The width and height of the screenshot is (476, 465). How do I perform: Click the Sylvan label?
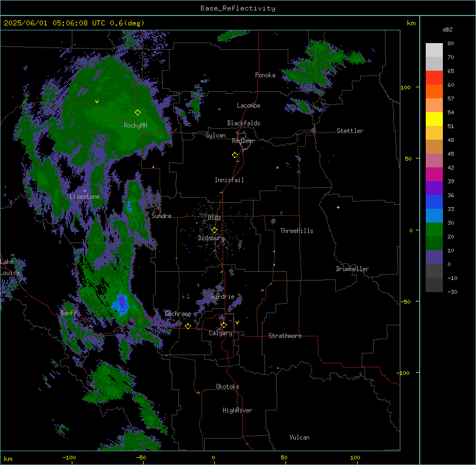pyautogui.click(x=215, y=135)
